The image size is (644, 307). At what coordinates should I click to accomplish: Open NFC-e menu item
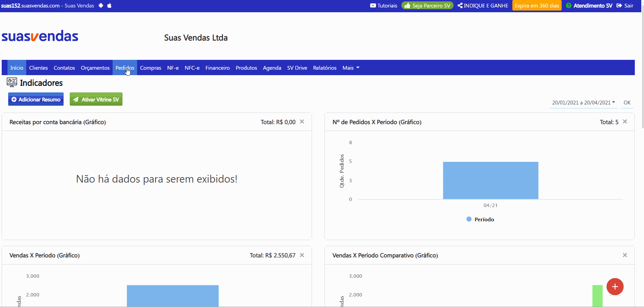pyautogui.click(x=192, y=68)
